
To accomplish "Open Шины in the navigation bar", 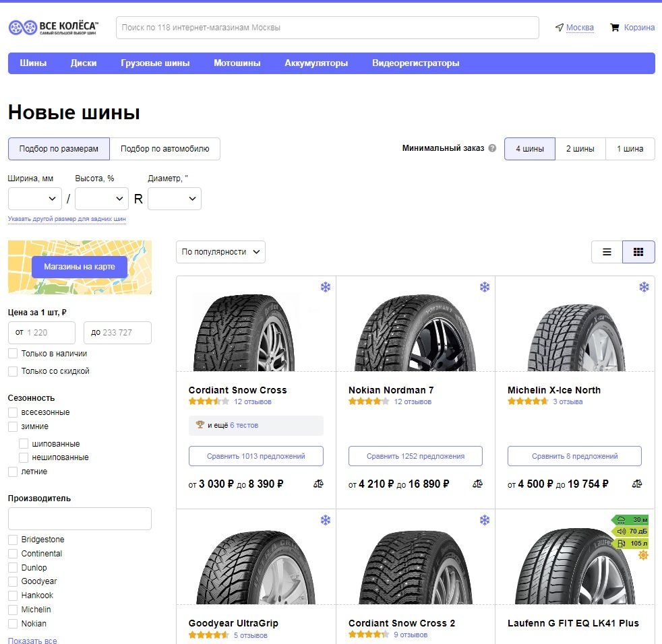I will click(33, 63).
